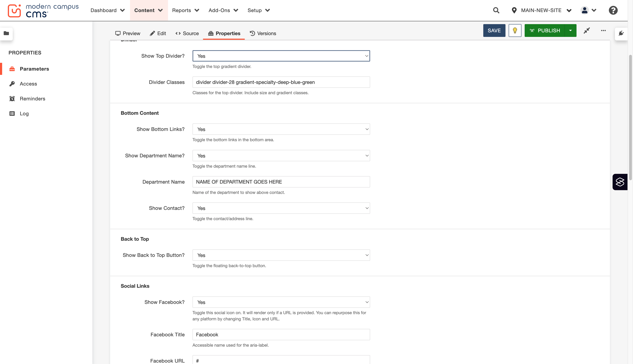The image size is (633, 364).
Task: Open the Show Department Name dropdown
Action: pyautogui.click(x=281, y=156)
